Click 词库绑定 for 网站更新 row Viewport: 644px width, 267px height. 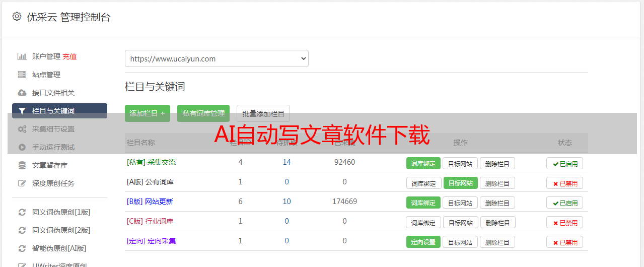click(423, 203)
